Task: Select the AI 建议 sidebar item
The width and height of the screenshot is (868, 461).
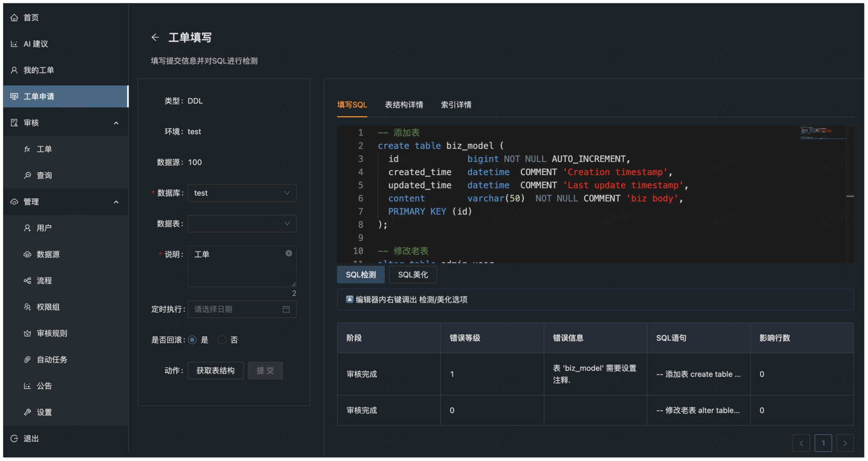Action: (x=36, y=44)
